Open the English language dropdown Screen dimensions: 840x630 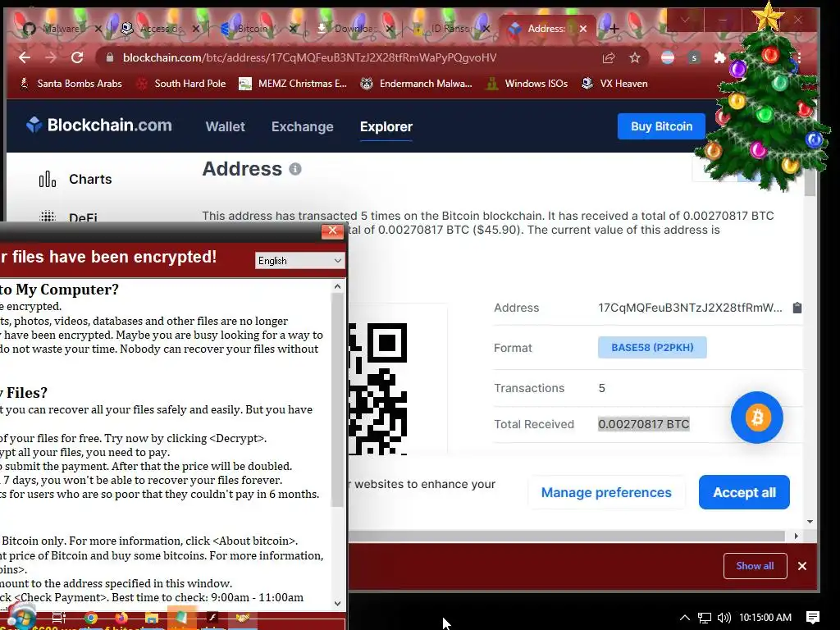click(x=299, y=260)
